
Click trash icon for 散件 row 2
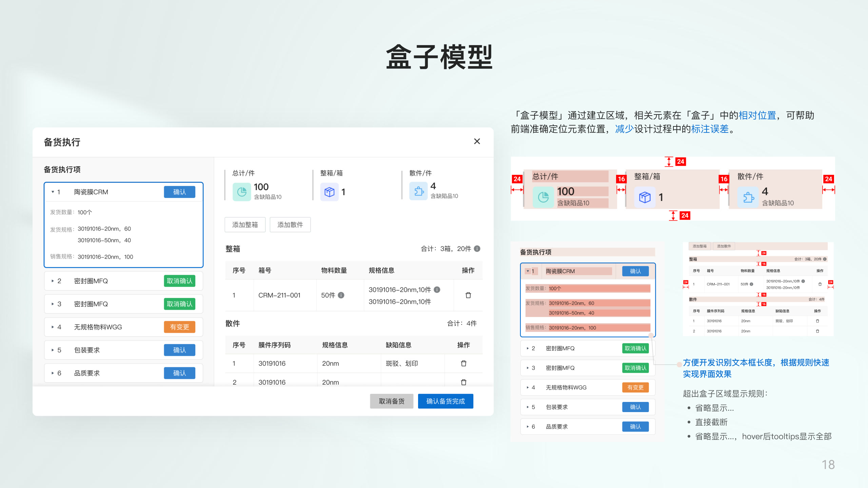click(463, 382)
